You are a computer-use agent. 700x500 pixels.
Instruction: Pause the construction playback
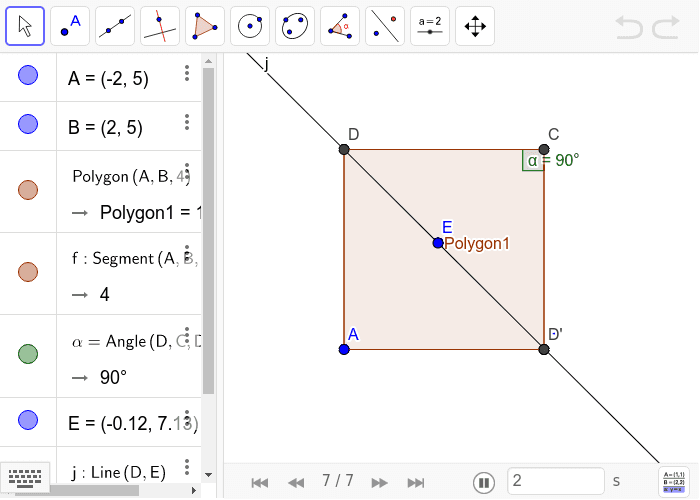tap(483, 483)
